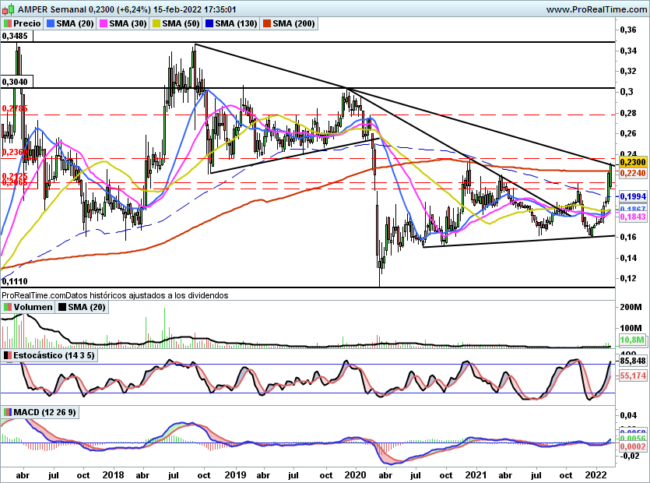Click the 200M volume axis label
This screenshot has width=650, height=483.
631,307
